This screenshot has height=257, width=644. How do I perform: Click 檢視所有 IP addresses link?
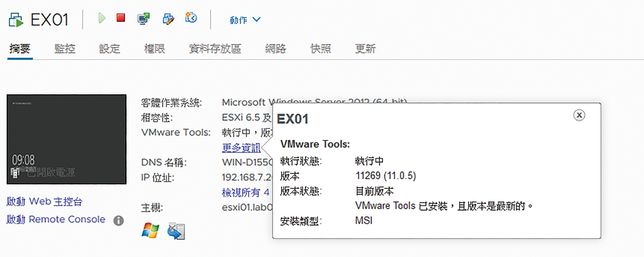246,192
